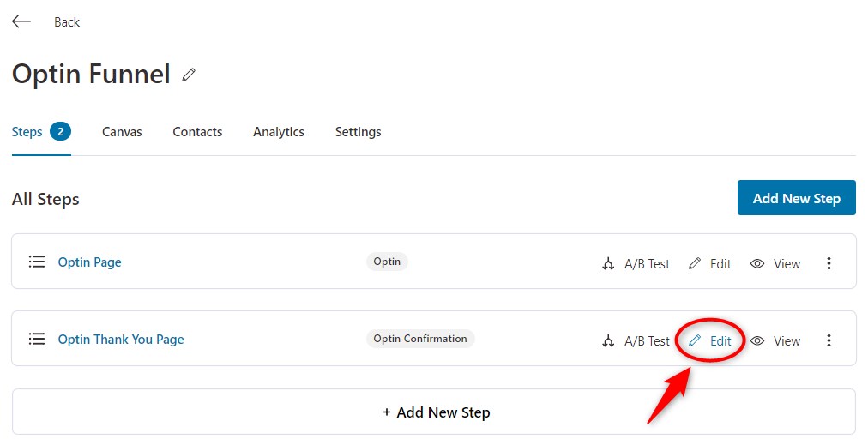The width and height of the screenshot is (868, 445).
Task: Click Edit pencil on Optin Thank You Page
Action: point(695,341)
